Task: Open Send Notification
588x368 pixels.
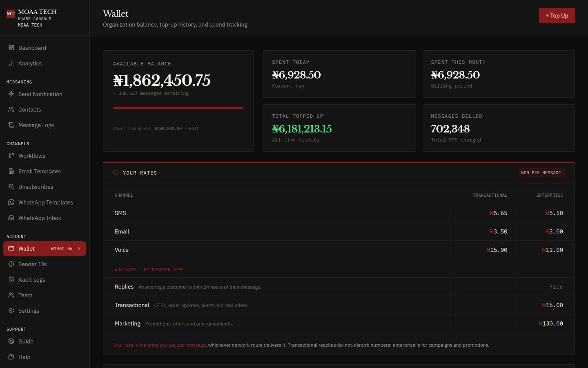Action: [45, 94]
